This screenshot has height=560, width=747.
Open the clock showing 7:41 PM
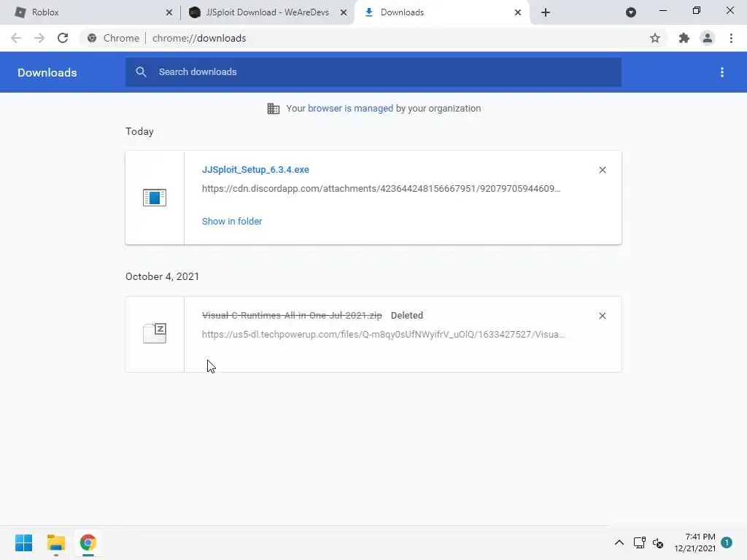pos(694,542)
